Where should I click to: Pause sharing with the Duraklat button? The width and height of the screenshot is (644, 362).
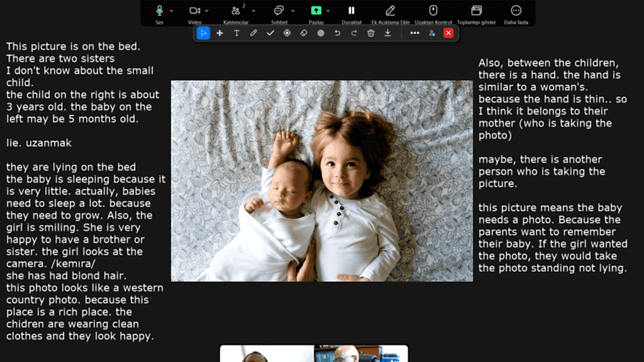pyautogui.click(x=352, y=11)
